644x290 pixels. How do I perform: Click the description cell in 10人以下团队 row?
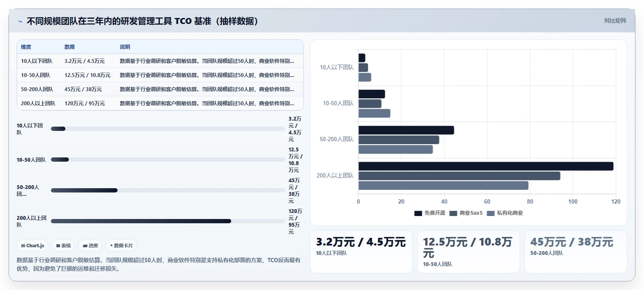pos(209,61)
